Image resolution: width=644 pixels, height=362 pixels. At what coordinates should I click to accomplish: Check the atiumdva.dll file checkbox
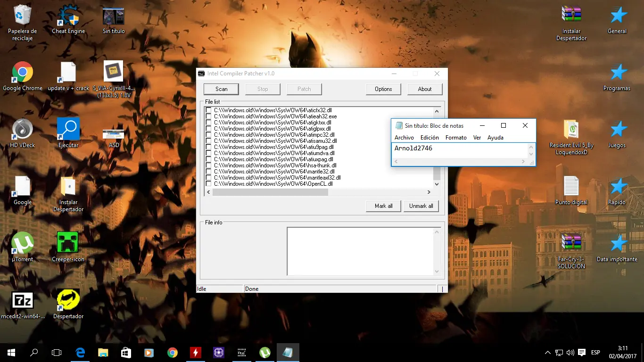point(208,153)
